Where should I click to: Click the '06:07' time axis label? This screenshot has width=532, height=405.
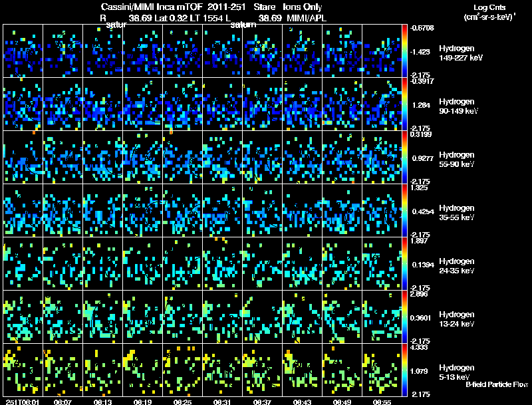coord(63,402)
